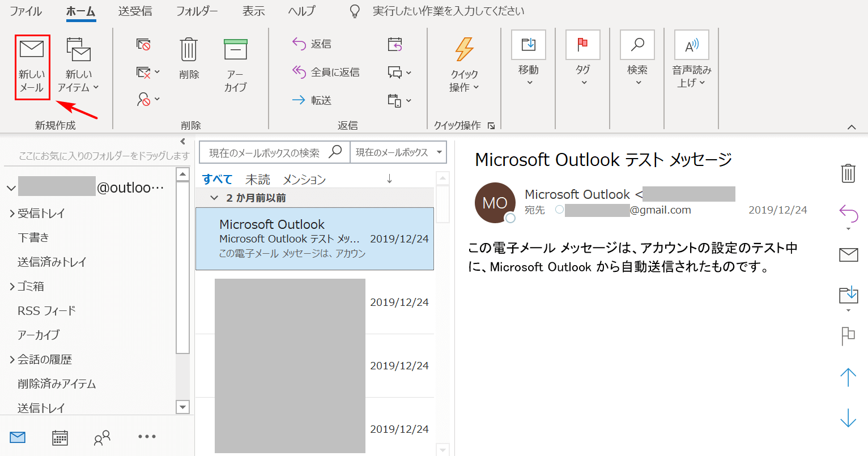Open the Current Mailbox (現在のメールボックス) scope dropdown
Image resolution: width=868 pixels, height=456 pixels.
tap(398, 152)
